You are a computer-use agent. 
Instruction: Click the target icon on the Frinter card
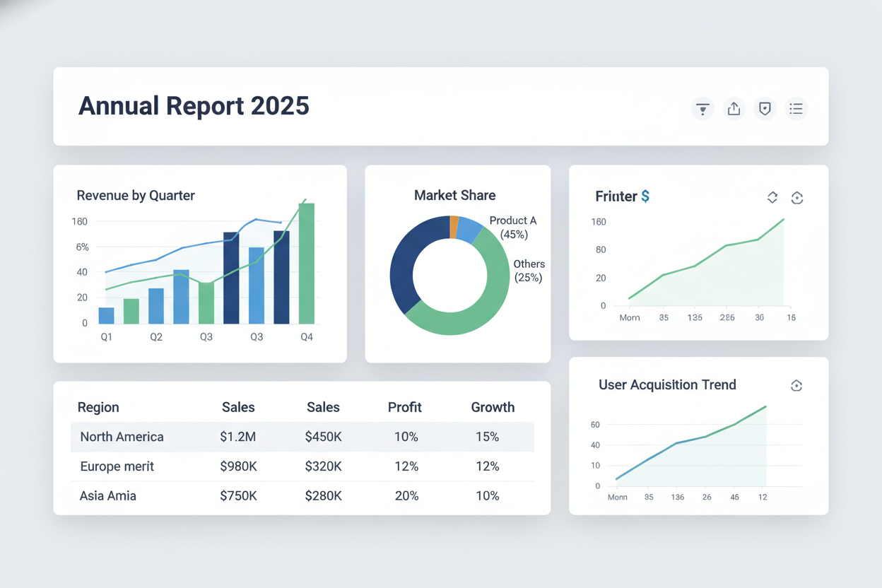coord(797,198)
